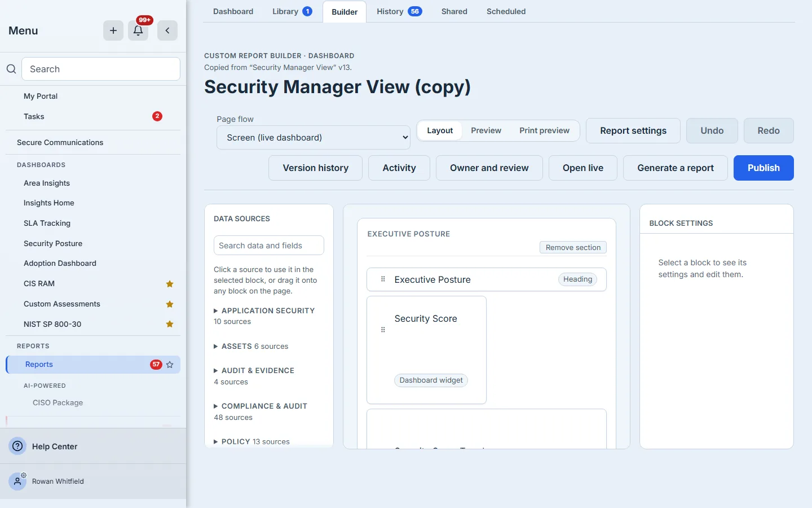The image size is (812, 508).
Task: Click the Open live button
Action: [583, 168]
